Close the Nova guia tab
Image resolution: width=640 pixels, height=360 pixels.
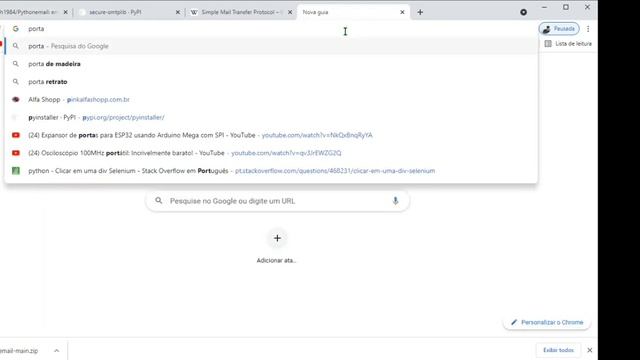[x=402, y=12]
